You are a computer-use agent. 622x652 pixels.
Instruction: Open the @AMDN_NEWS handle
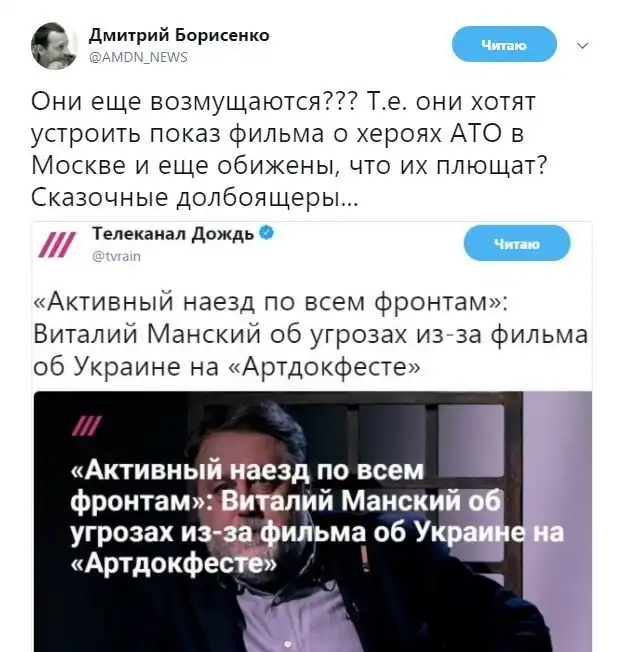pos(139,57)
